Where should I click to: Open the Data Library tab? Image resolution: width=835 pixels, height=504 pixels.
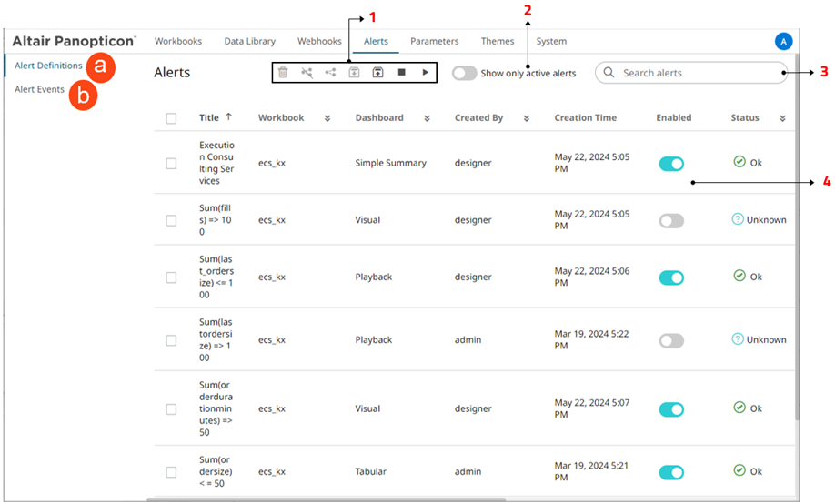click(x=250, y=41)
